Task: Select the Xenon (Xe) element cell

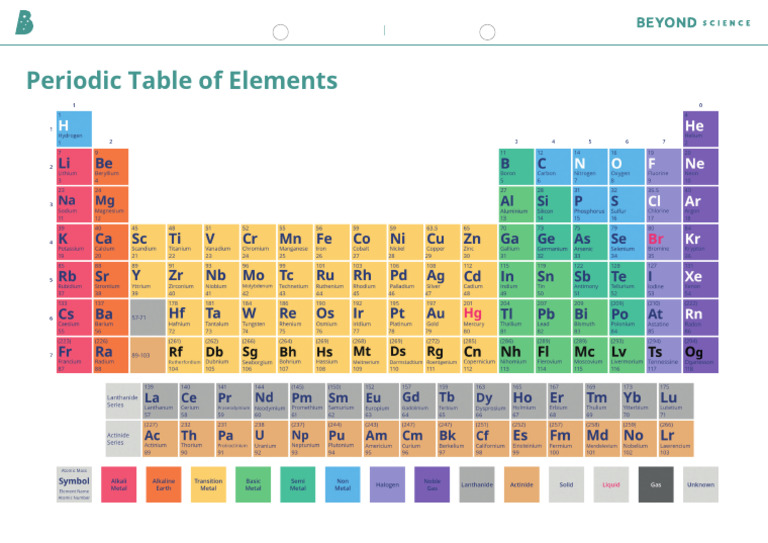Action: [700, 280]
